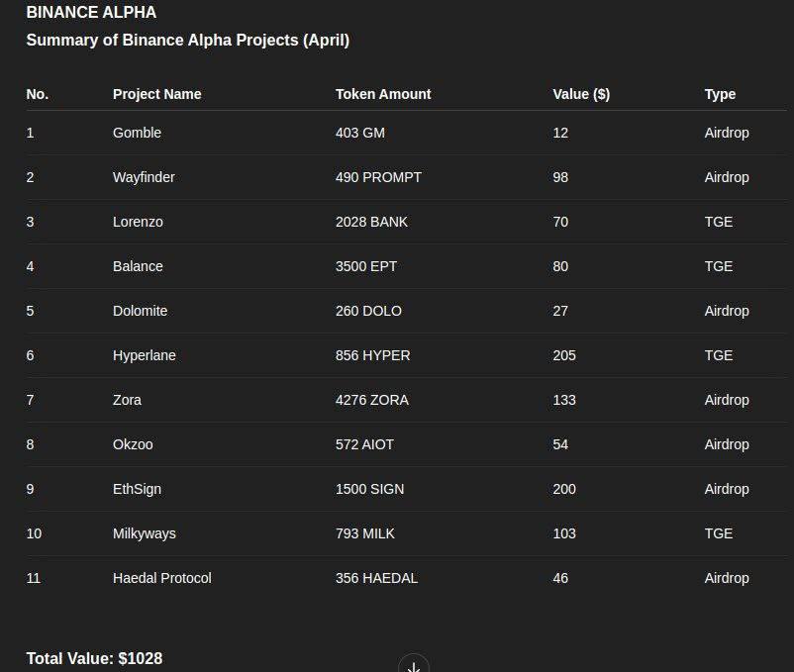Click the value "12" in the Gomble row
The width and height of the screenshot is (794, 672).
click(x=560, y=133)
